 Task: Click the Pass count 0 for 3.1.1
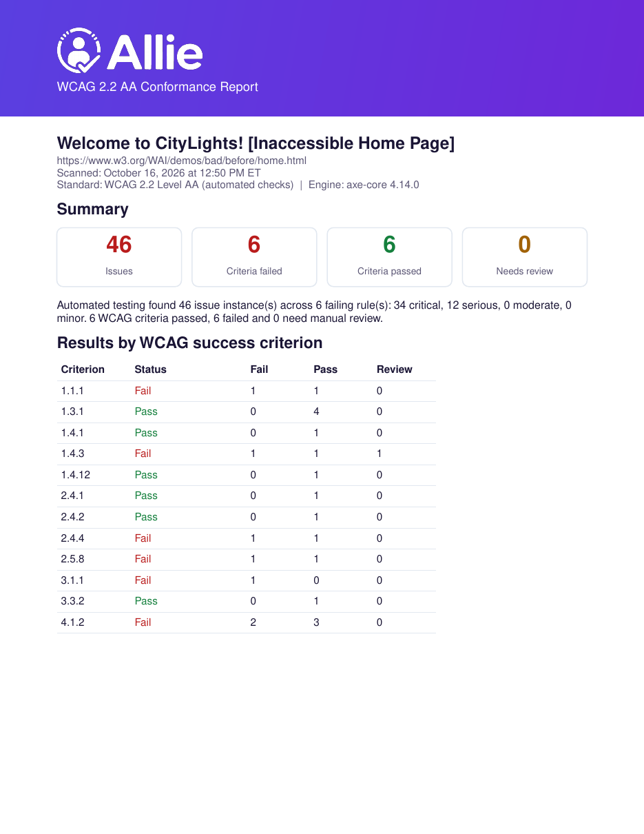click(x=316, y=580)
